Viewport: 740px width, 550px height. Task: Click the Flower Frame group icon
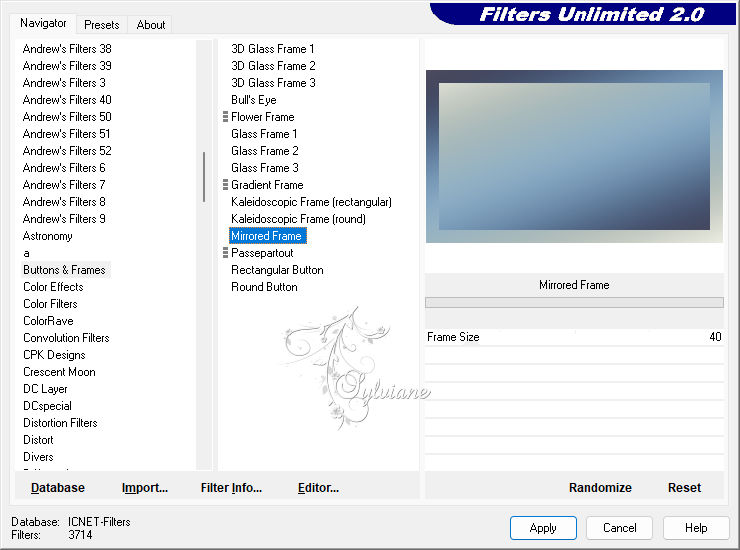coord(225,117)
